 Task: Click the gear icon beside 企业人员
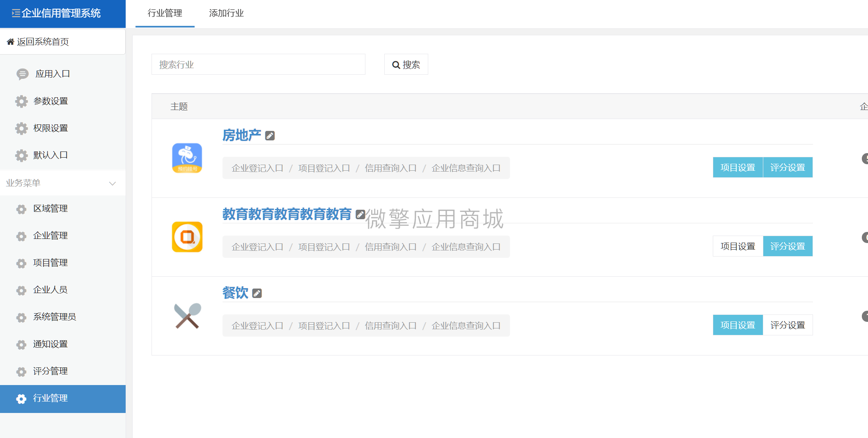click(x=21, y=291)
